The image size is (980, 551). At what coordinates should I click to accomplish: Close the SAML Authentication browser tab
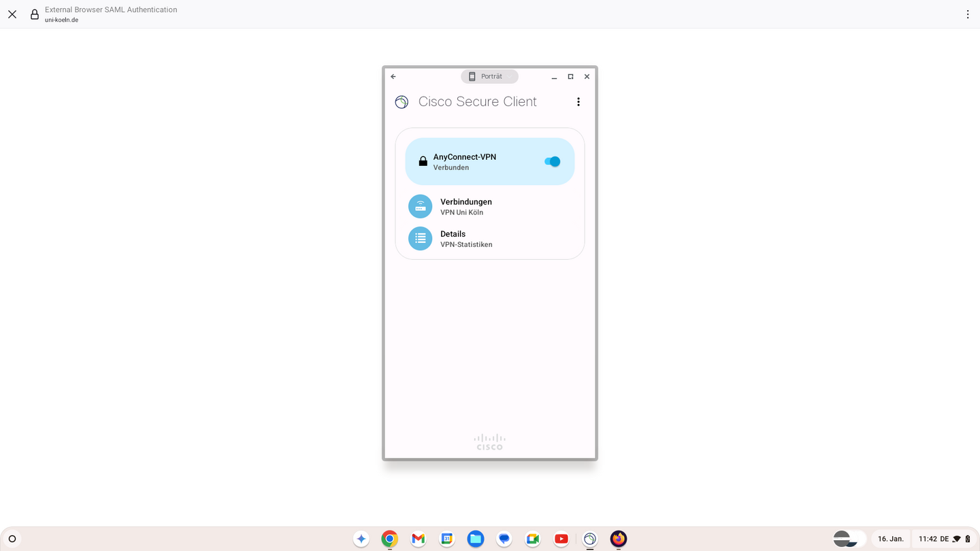tap(12, 14)
